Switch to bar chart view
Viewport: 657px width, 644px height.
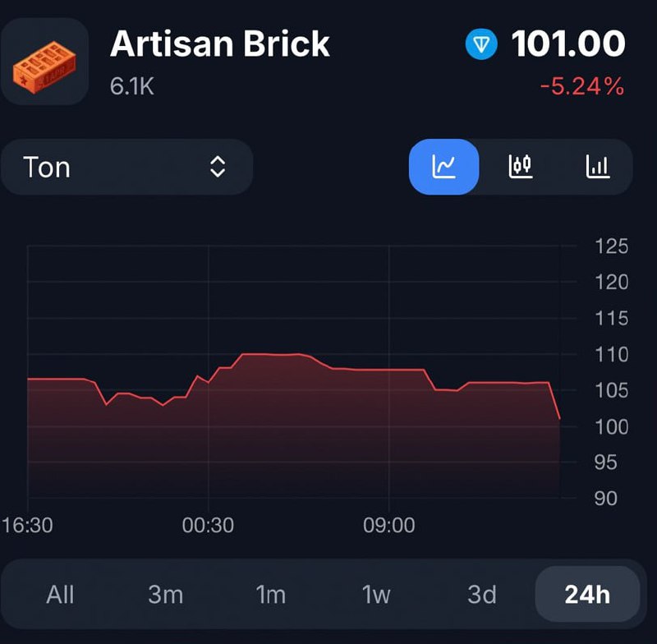click(597, 167)
